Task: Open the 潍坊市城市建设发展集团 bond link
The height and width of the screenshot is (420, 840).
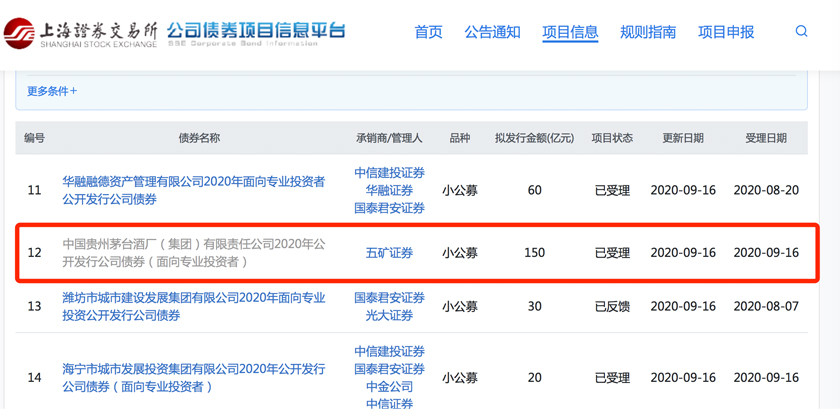Action: (193, 306)
